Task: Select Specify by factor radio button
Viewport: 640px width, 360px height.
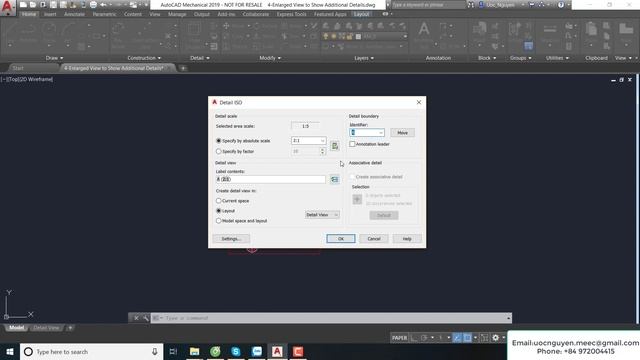Action: [x=218, y=151]
